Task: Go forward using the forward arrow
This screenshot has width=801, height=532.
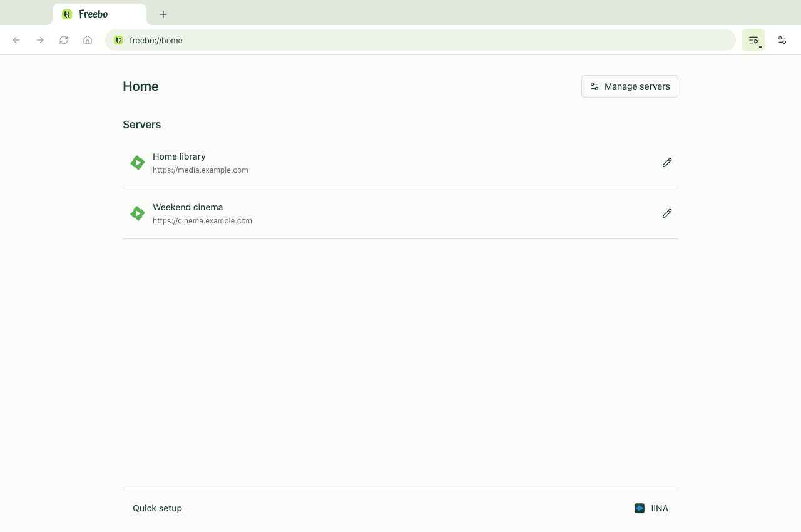Action: (40, 40)
